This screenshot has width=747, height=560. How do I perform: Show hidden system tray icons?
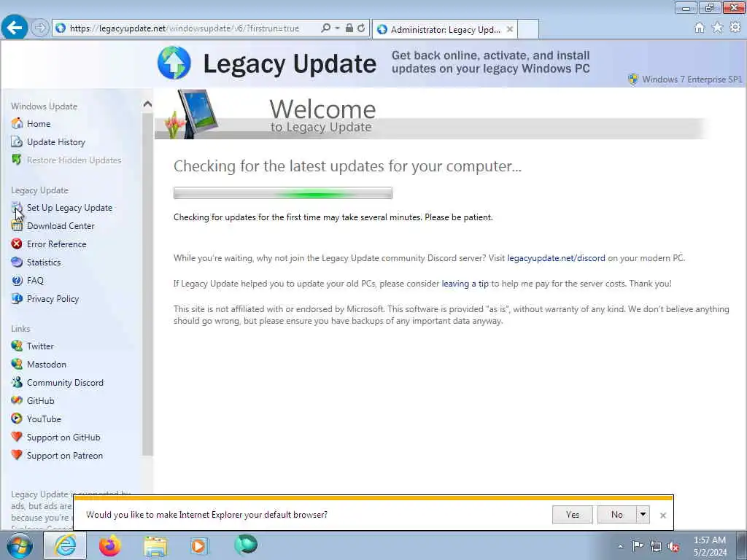pos(620,547)
